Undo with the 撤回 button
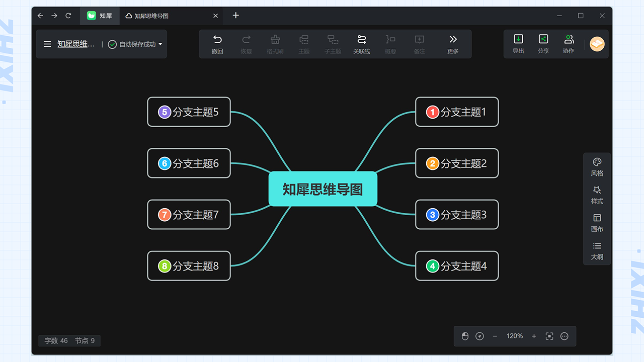The height and width of the screenshot is (362, 644). (x=217, y=44)
